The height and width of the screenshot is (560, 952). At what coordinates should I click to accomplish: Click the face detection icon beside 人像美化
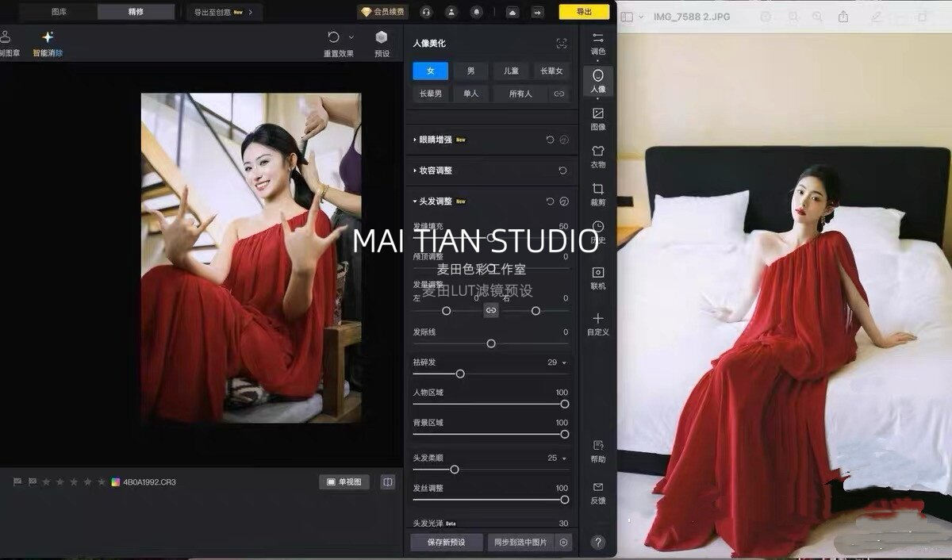tap(562, 44)
